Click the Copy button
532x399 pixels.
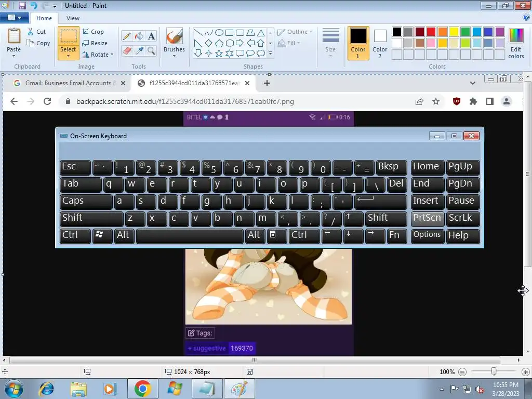[38, 43]
